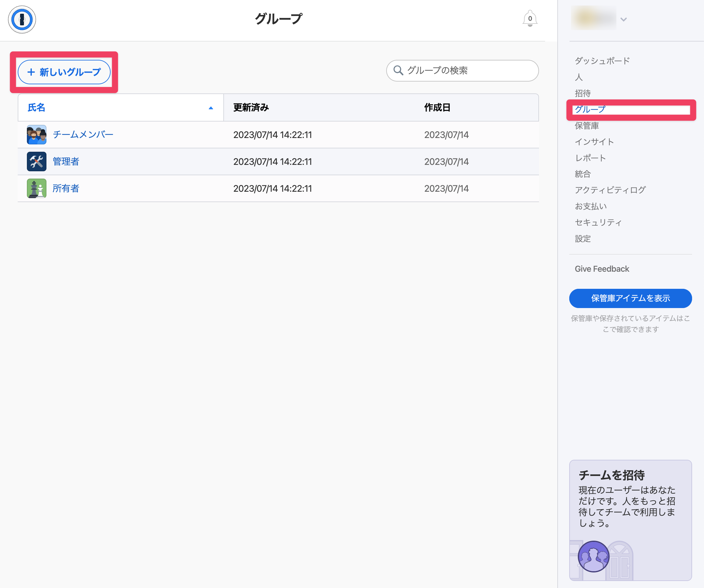Open レポート in the sidebar
Screen dimensions: 704x588
(x=590, y=158)
